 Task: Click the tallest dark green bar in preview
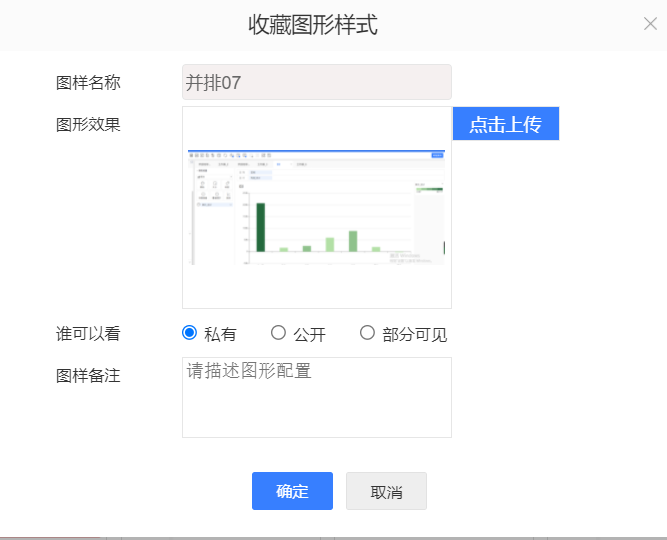point(261,227)
